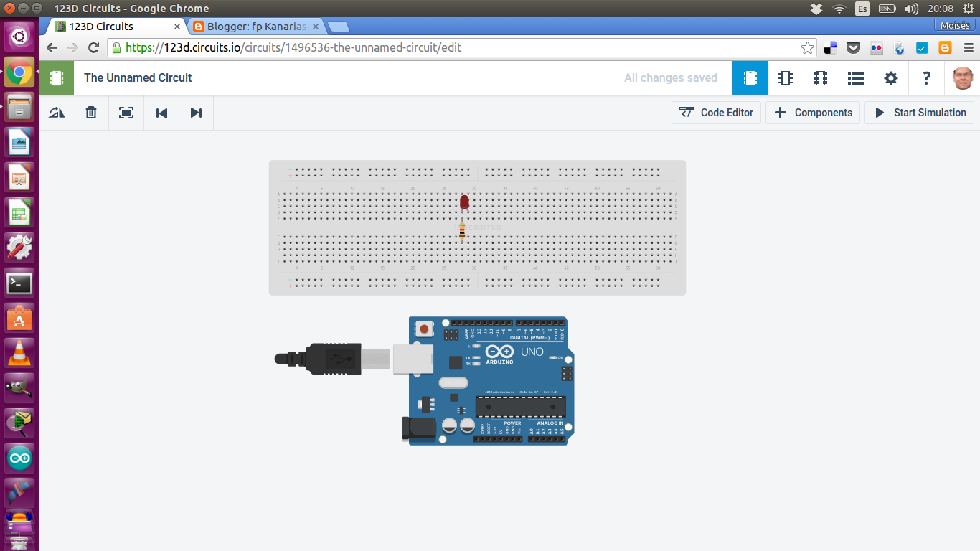
Task: Rotate the selected component
Action: point(56,113)
